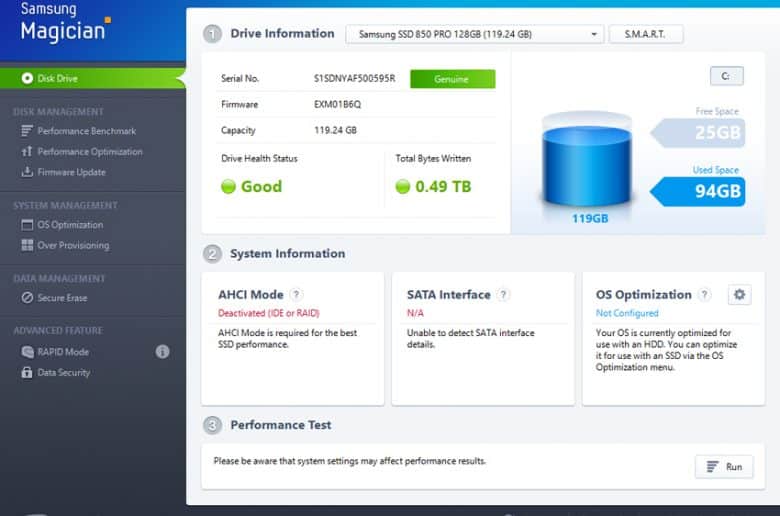Open OS Optimization help question mark

pos(704,295)
